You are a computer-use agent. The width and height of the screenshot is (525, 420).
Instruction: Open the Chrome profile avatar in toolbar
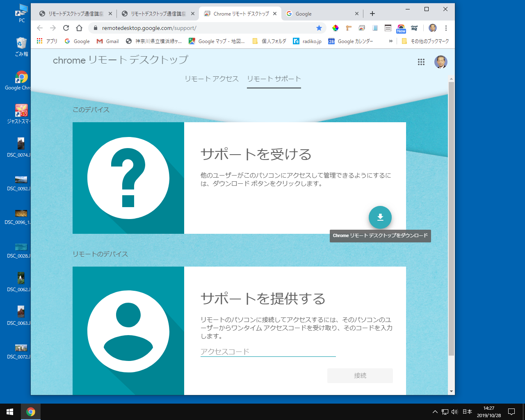(x=433, y=28)
